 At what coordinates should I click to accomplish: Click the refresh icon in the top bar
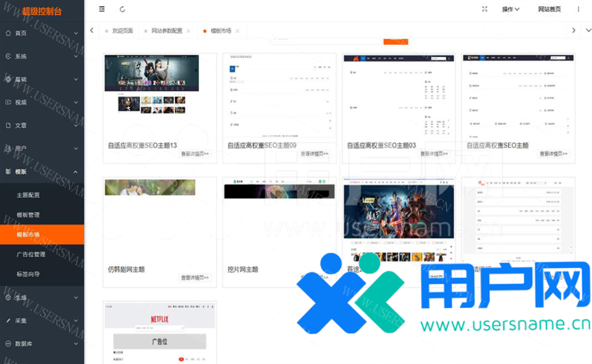tap(122, 9)
